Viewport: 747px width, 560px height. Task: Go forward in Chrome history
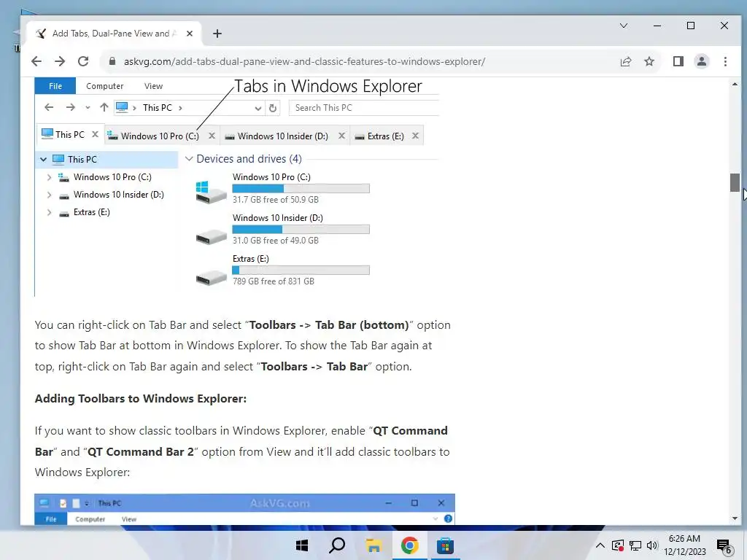coord(60,61)
